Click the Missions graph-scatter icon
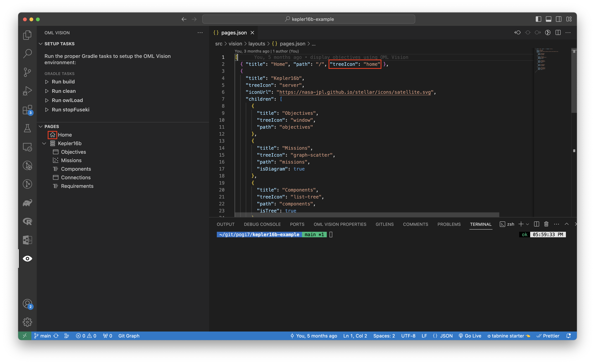Image resolution: width=595 pixels, height=364 pixels. point(56,160)
